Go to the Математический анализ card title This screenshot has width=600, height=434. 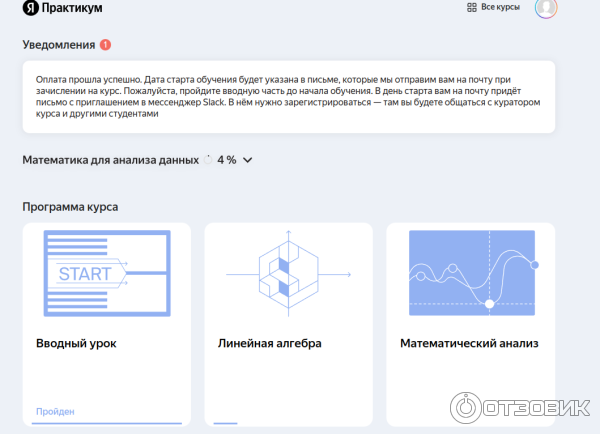pos(469,343)
